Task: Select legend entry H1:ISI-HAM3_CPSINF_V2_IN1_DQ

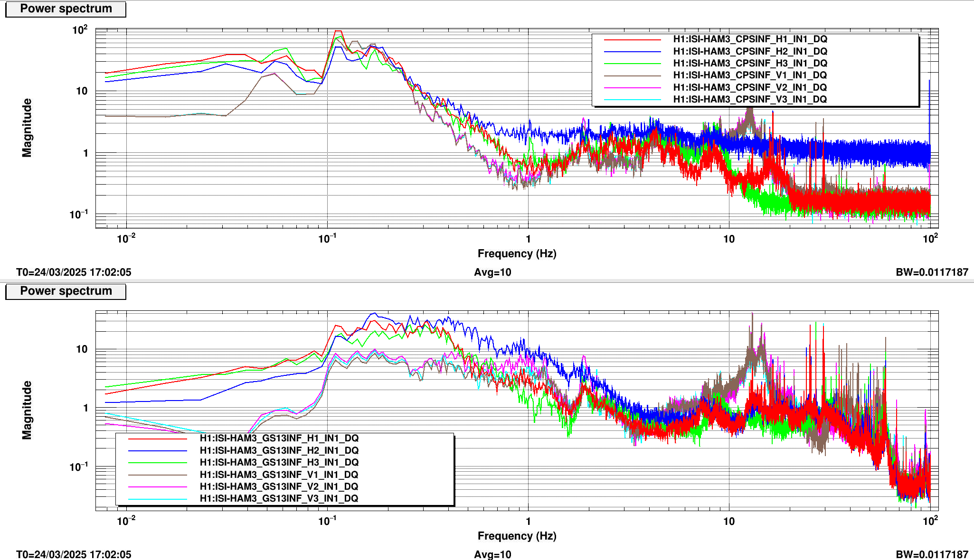Action: (750, 87)
